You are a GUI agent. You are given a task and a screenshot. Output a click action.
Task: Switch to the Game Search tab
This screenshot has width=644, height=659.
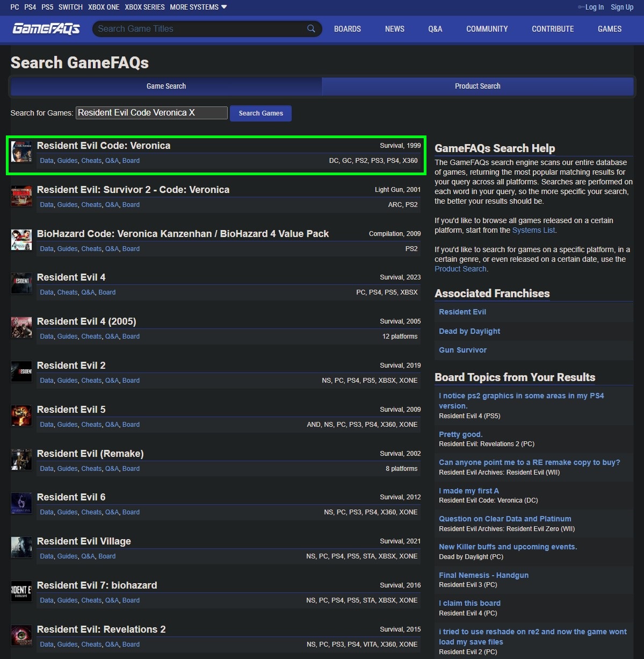click(166, 86)
